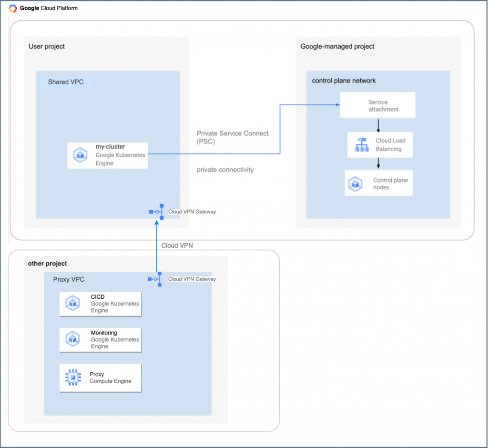
Task: Click the upper "Cloud VPN Gateway" label
Action: [x=192, y=212]
